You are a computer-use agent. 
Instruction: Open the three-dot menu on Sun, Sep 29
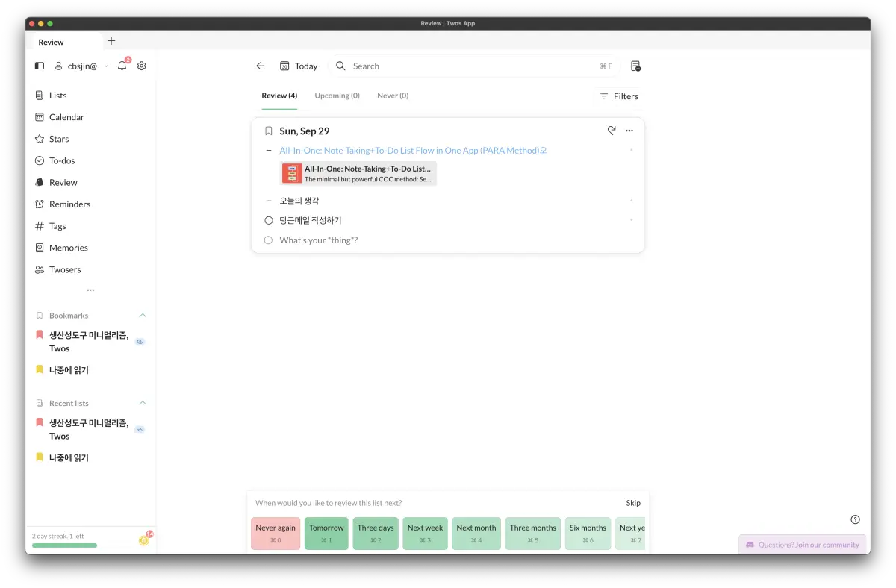click(629, 131)
